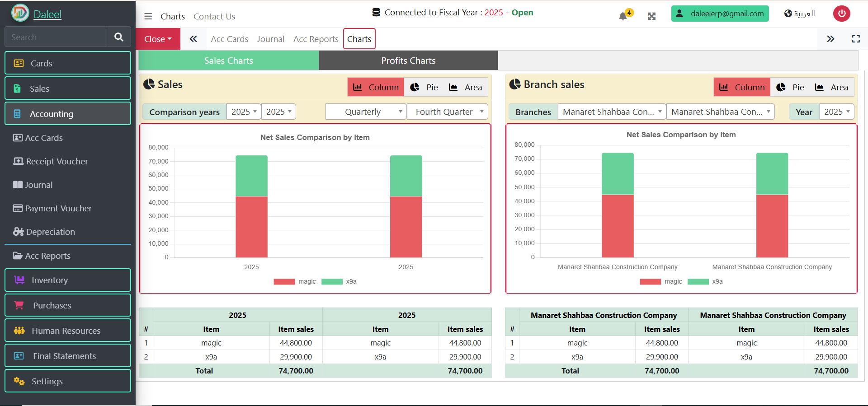Viewport: 868px width, 406px height.
Task: Switch Sales chart to Area view
Action: point(465,87)
